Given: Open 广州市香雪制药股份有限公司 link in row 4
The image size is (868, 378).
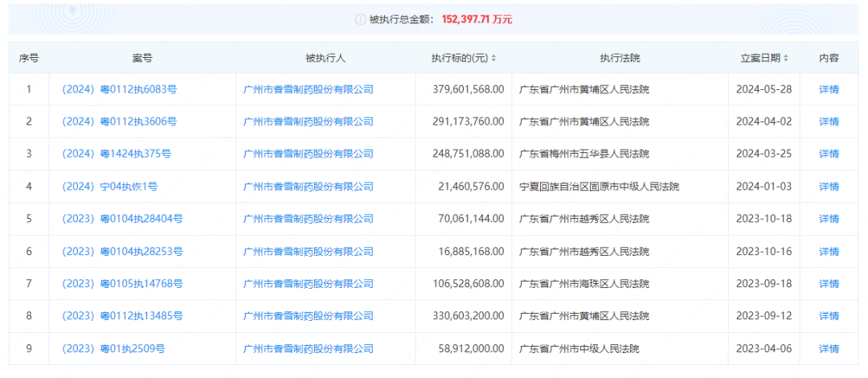Looking at the screenshot, I should point(309,187).
